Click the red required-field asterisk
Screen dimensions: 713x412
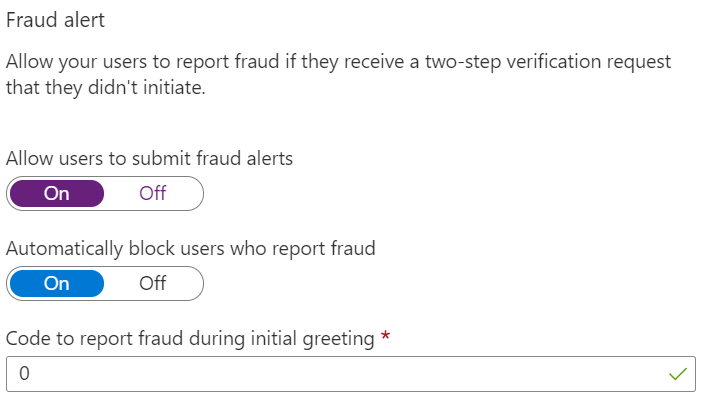coord(385,338)
